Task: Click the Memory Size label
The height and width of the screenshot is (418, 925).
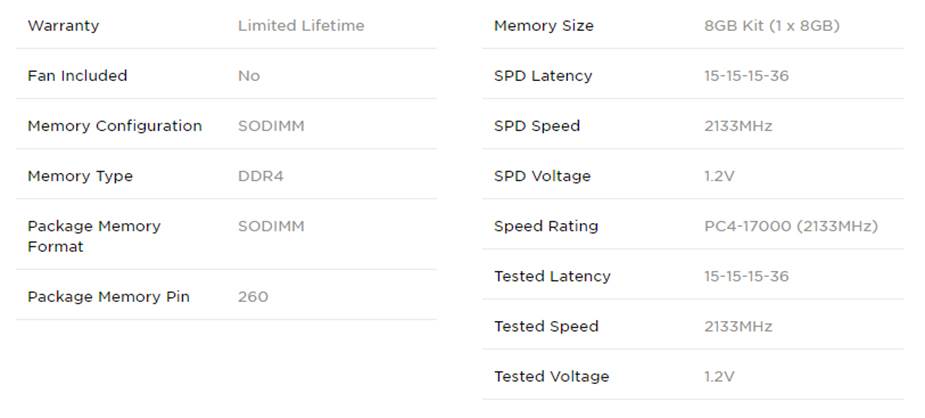Action: [x=543, y=26]
